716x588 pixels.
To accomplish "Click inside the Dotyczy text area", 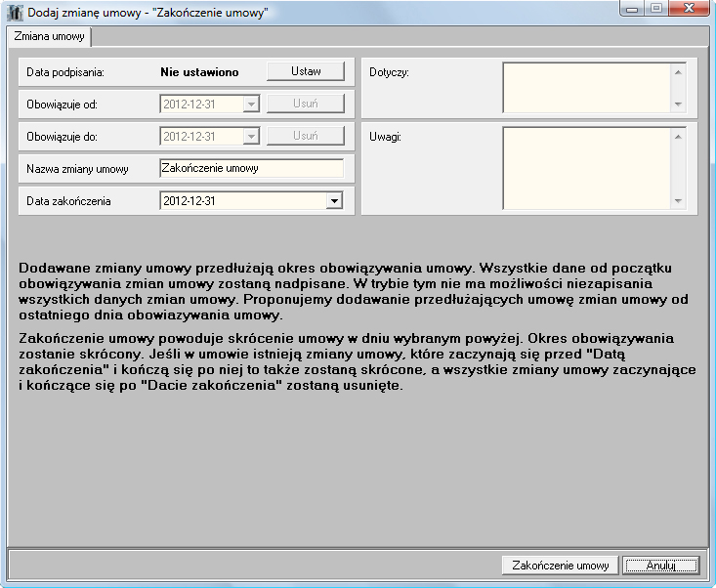I will coord(587,88).
